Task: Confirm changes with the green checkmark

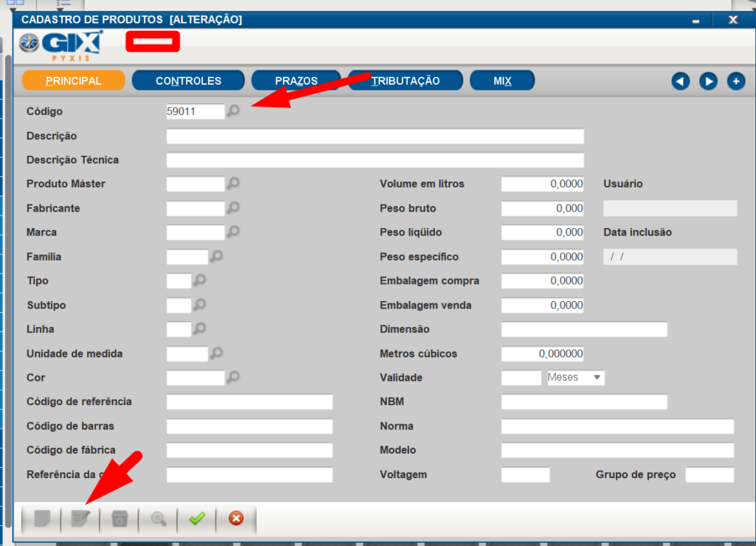Action: pyautogui.click(x=197, y=519)
